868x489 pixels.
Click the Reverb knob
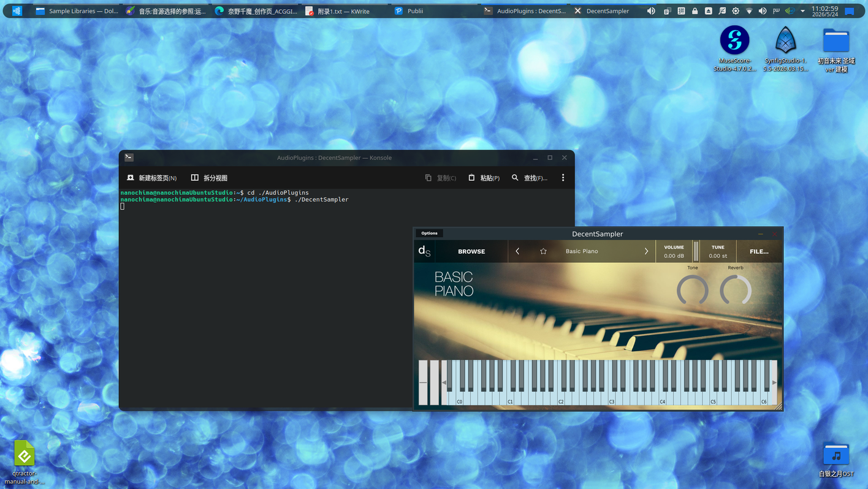736,290
